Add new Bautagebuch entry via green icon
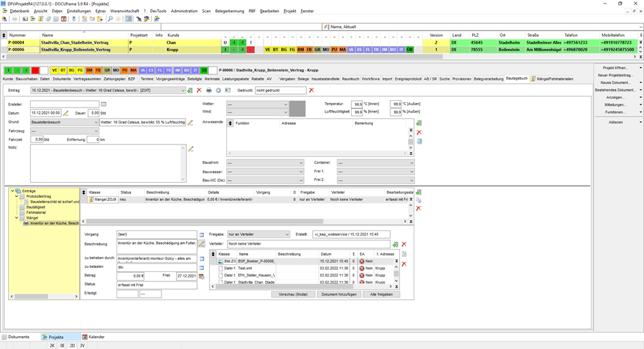Image resolution: width=644 pixels, height=349 pixels. (189, 91)
